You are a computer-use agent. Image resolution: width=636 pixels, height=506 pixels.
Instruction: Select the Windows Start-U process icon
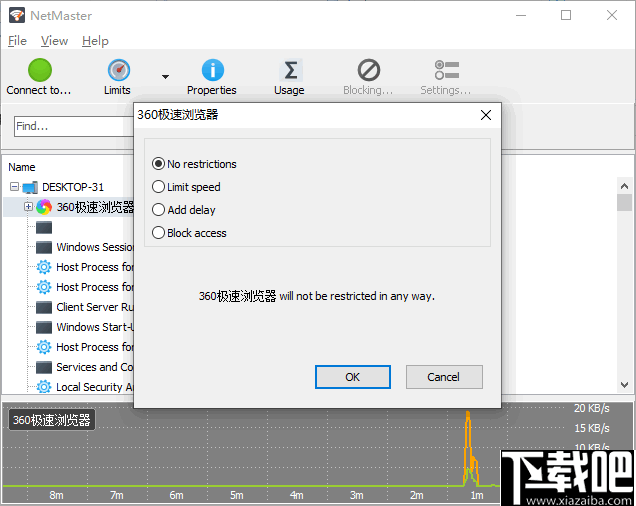pos(44,327)
